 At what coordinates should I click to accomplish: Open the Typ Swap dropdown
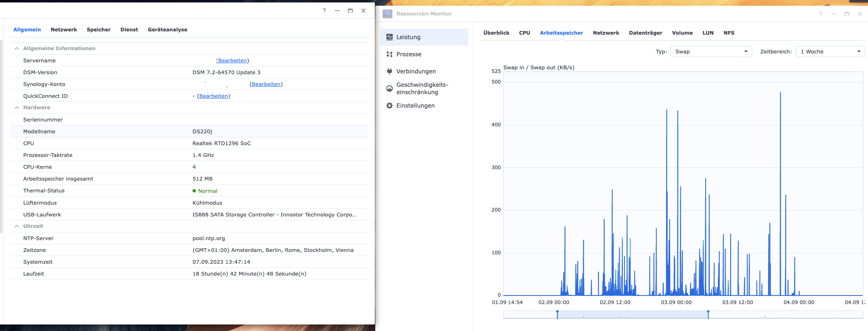point(711,51)
